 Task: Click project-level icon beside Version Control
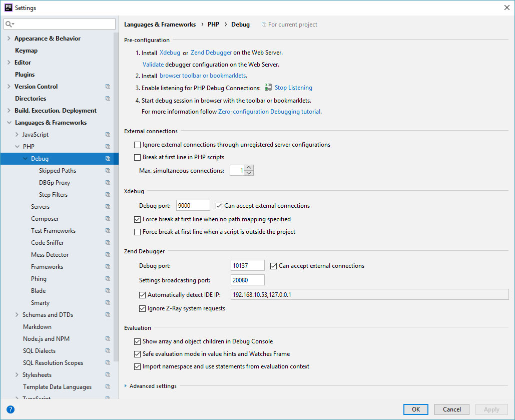108,87
